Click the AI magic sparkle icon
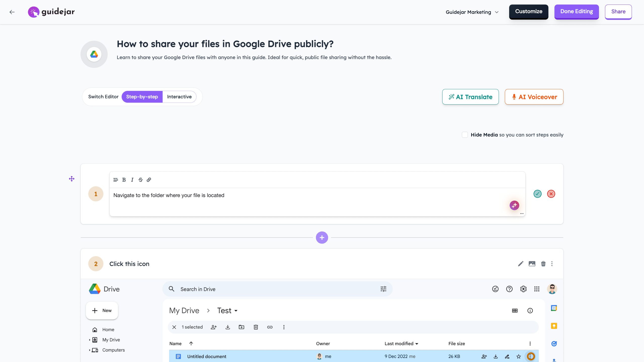Screen dimensions: 644x362 pyautogui.click(x=514, y=205)
